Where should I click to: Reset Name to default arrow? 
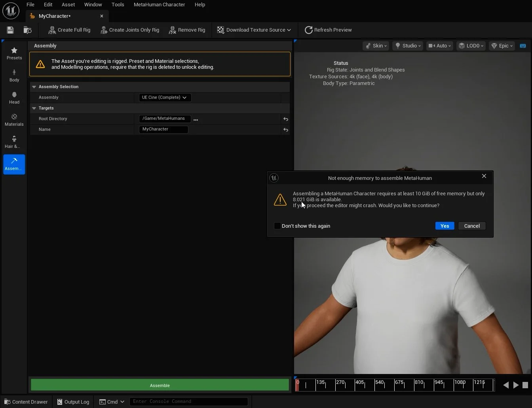click(x=285, y=130)
